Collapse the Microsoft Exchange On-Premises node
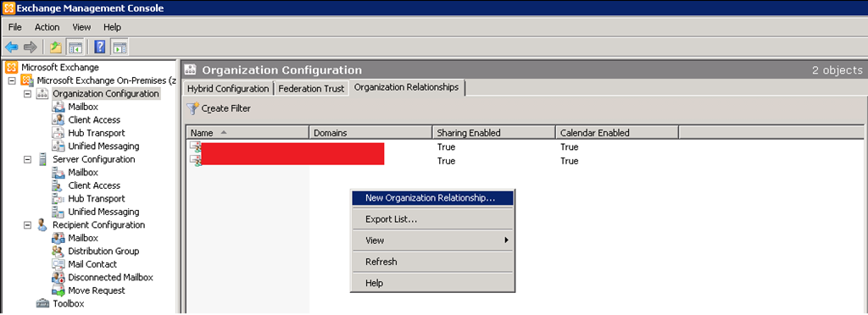Screen dimensions: 868x315 (x=12, y=80)
